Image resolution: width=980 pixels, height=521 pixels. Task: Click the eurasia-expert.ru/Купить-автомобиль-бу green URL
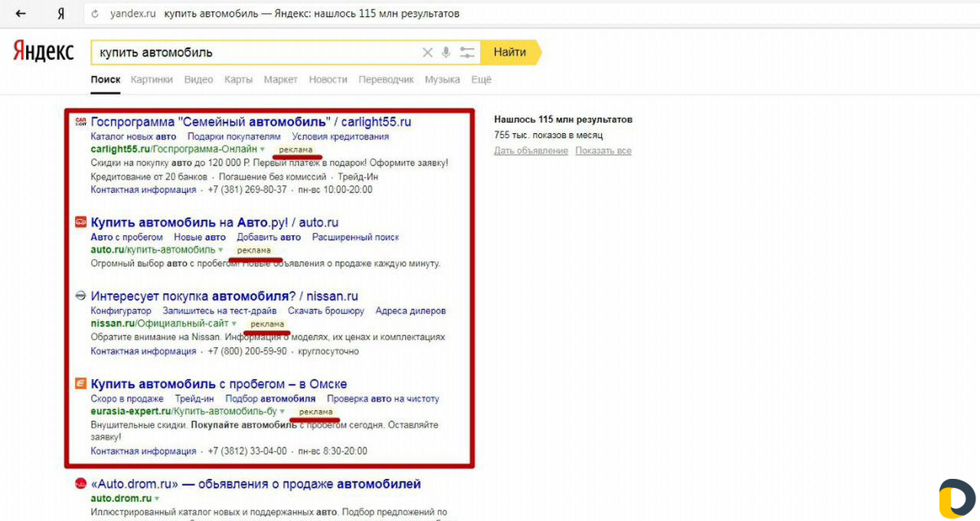184,411
